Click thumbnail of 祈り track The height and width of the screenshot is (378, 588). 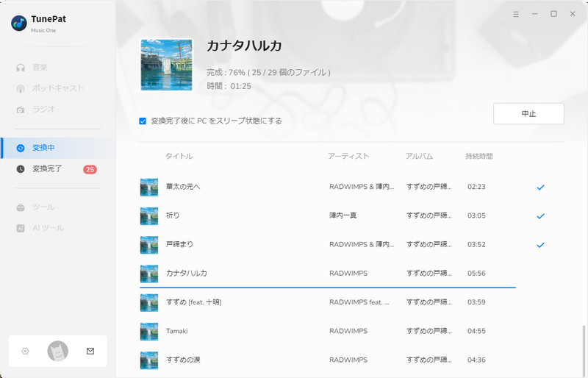149,215
